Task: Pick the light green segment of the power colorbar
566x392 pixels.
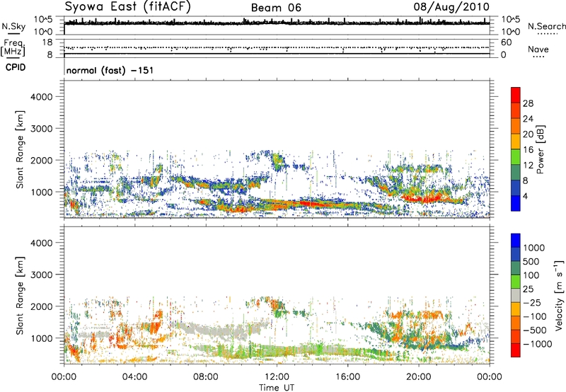Action: pos(516,157)
